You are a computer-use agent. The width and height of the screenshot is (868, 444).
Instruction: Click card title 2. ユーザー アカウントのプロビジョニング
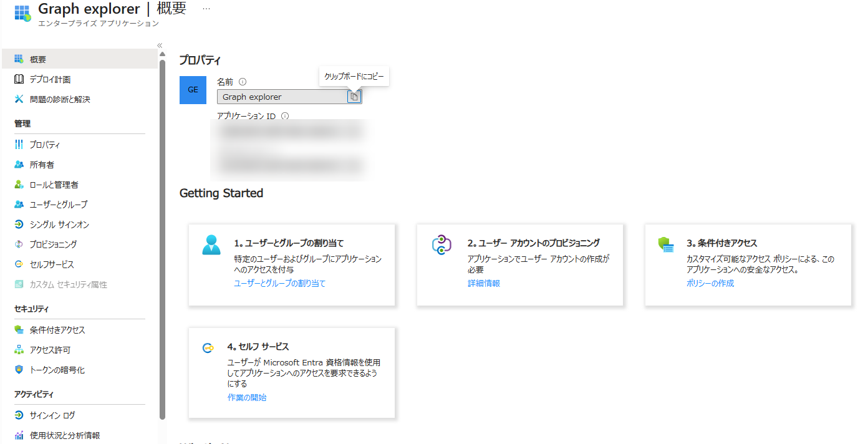coord(534,243)
